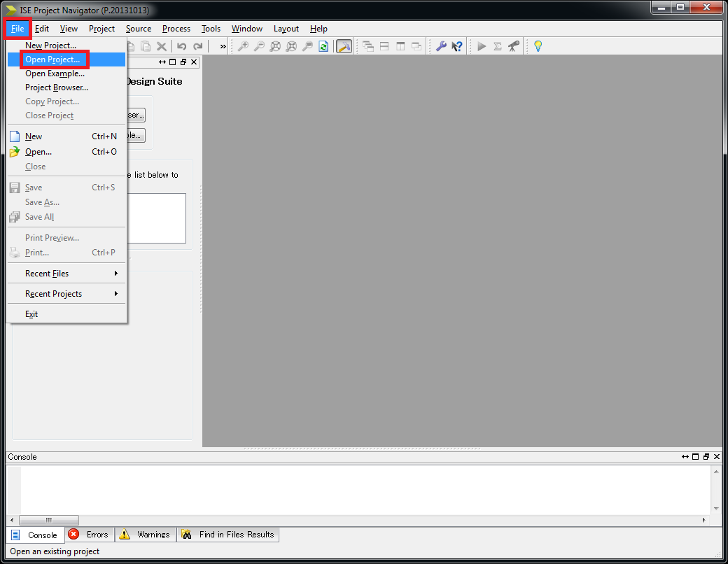This screenshot has width=728, height=564.
Task: Click the green Refresh page icon
Action: (323, 46)
